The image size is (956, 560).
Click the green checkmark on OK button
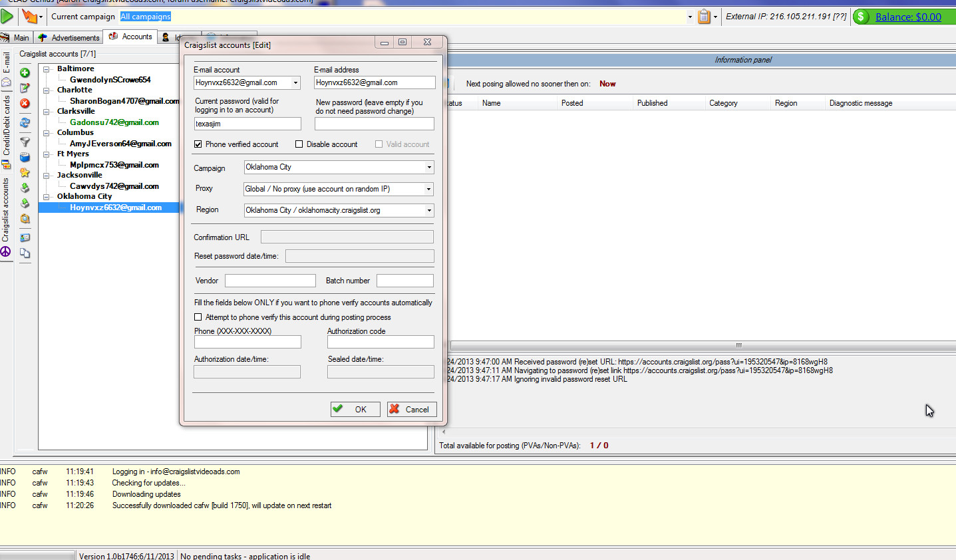(338, 409)
